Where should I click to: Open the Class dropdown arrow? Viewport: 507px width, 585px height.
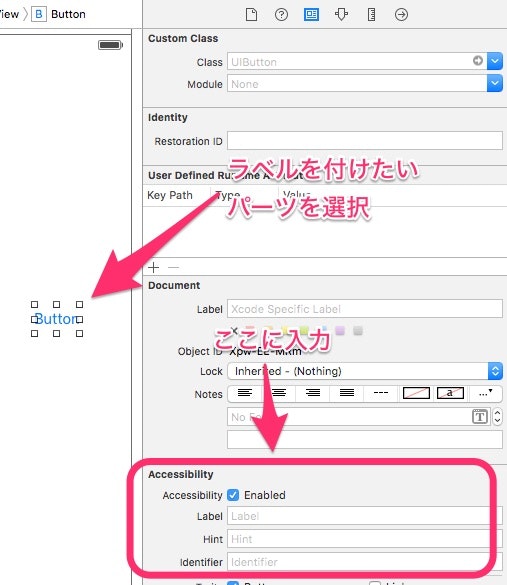click(495, 61)
